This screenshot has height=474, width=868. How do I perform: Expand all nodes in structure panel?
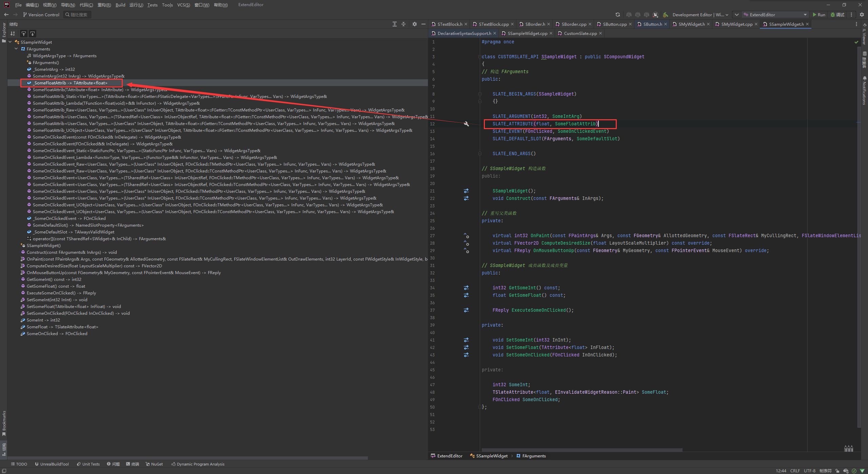[394, 24]
